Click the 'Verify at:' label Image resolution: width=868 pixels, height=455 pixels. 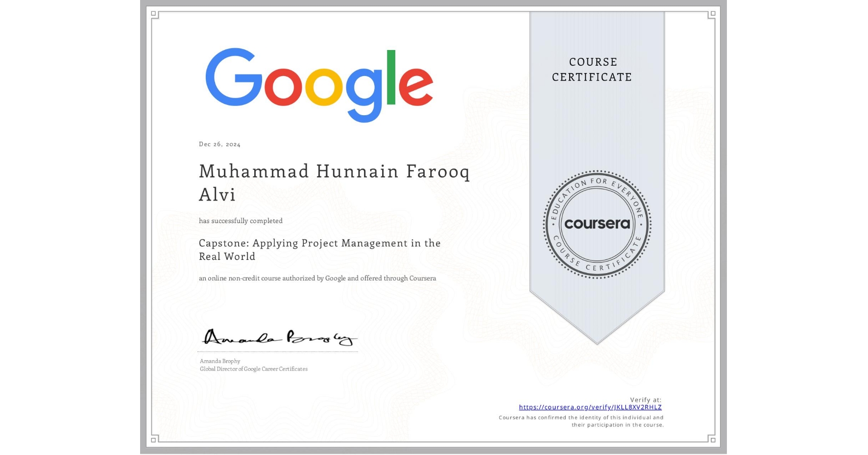point(646,400)
